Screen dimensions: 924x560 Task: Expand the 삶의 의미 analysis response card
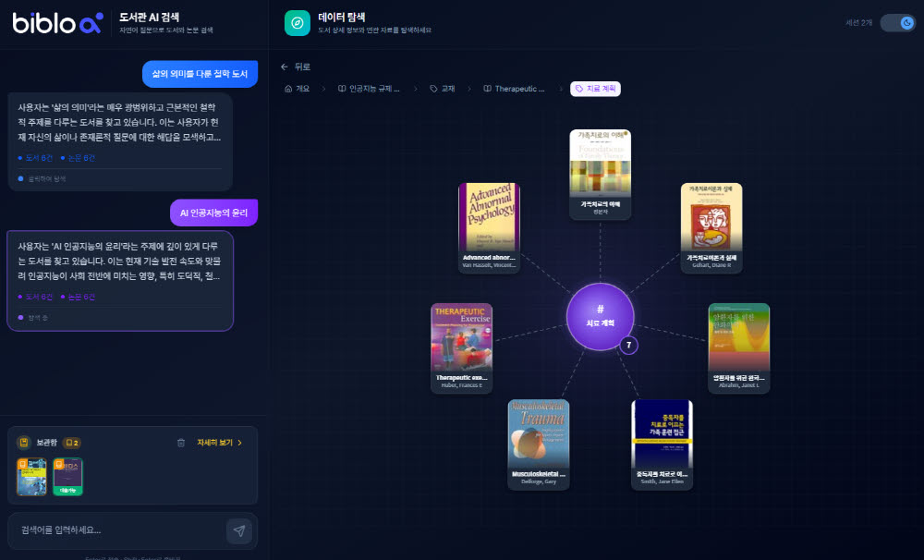[120, 140]
